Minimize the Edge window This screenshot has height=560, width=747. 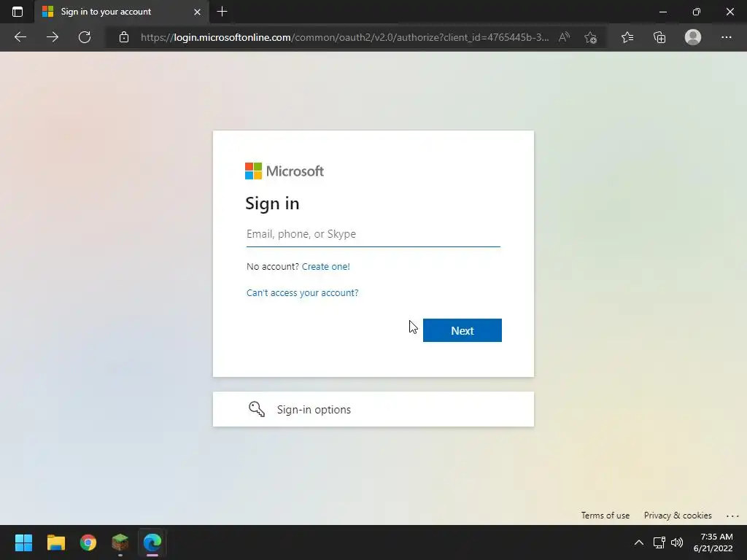[x=662, y=12]
